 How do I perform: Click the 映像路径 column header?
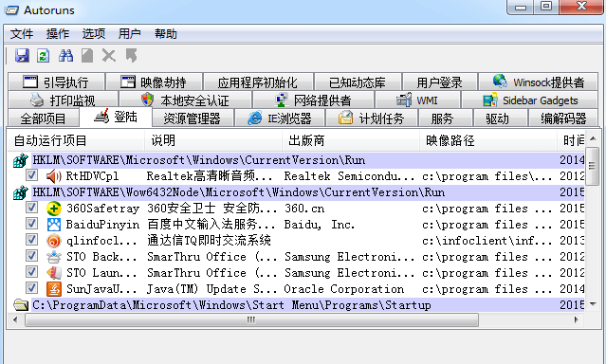coord(488,140)
